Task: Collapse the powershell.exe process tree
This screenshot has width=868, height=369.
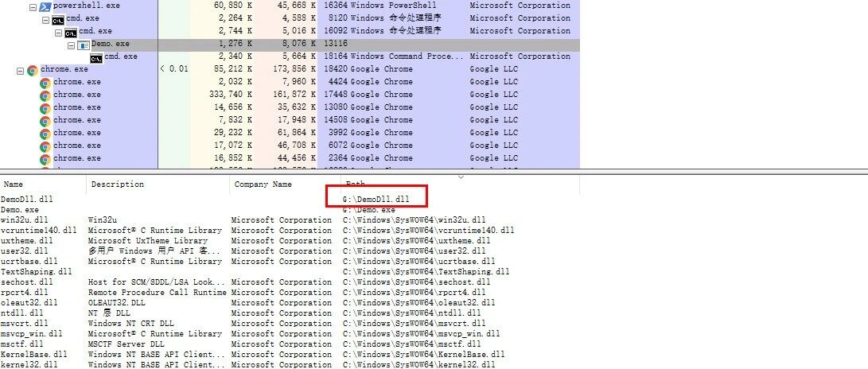Action: tap(33, 7)
